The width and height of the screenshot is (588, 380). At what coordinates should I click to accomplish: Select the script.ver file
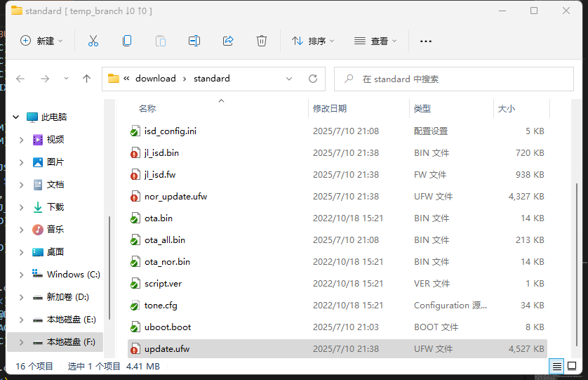(337, 284)
